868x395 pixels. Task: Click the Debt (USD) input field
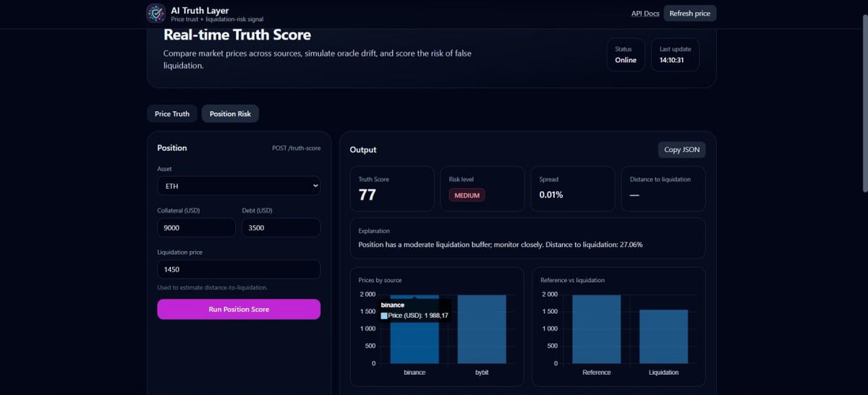tap(281, 228)
